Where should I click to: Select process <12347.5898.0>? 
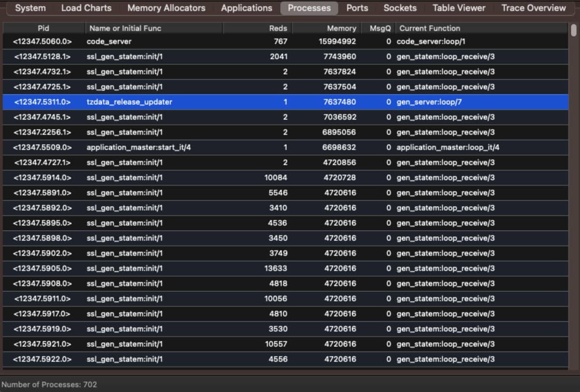click(285, 238)
